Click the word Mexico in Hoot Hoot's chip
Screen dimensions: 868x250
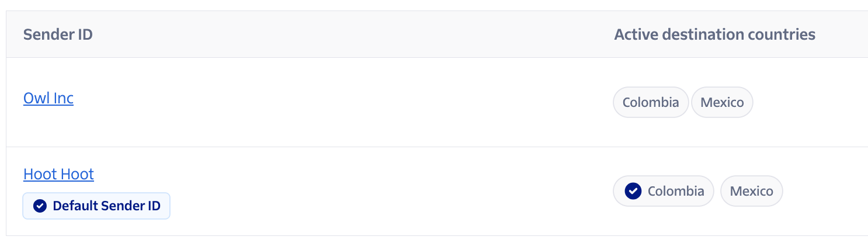pos(751,191)
